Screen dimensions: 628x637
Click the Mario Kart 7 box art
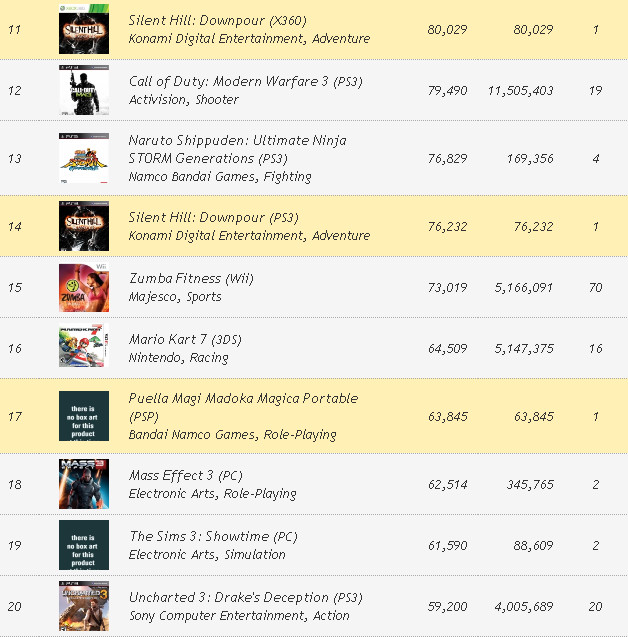84,348
